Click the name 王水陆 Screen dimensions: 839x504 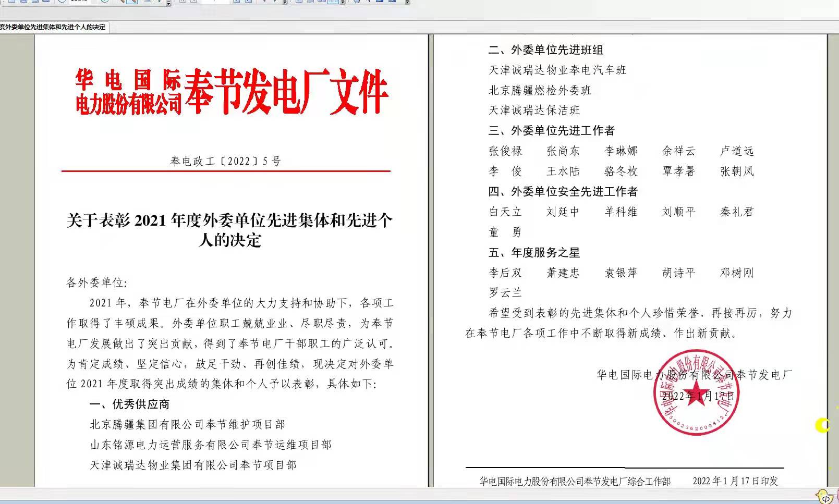[x=563, y=171]
